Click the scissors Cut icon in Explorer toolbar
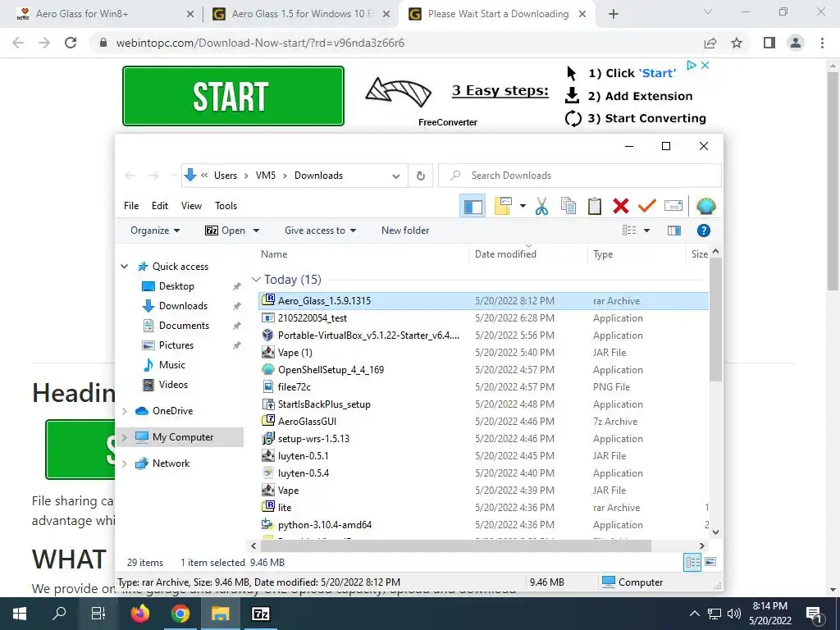 [541, 206]
